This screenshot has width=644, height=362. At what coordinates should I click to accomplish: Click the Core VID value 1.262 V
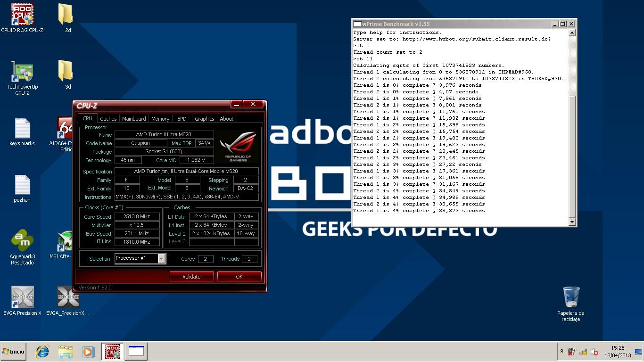pos(196,160)
